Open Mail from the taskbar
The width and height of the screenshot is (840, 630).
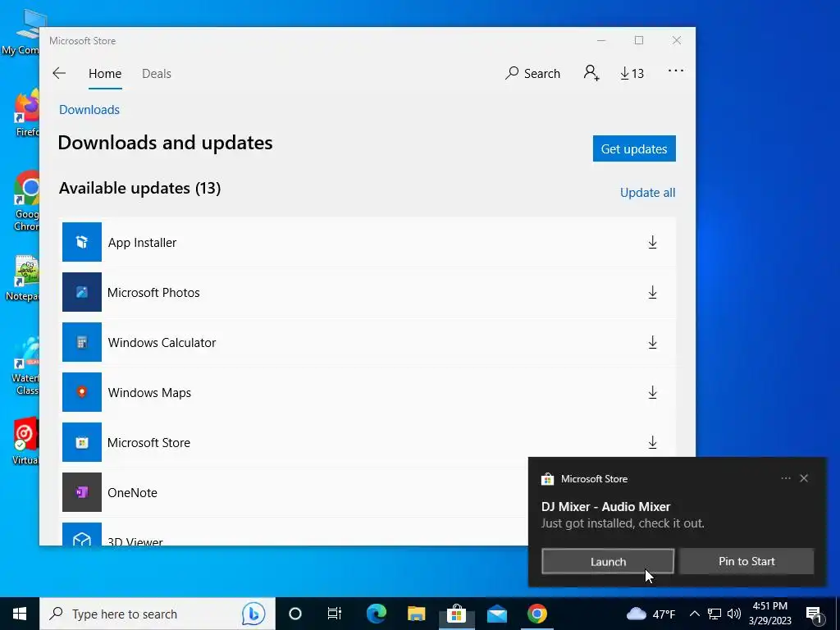point(496,614)
